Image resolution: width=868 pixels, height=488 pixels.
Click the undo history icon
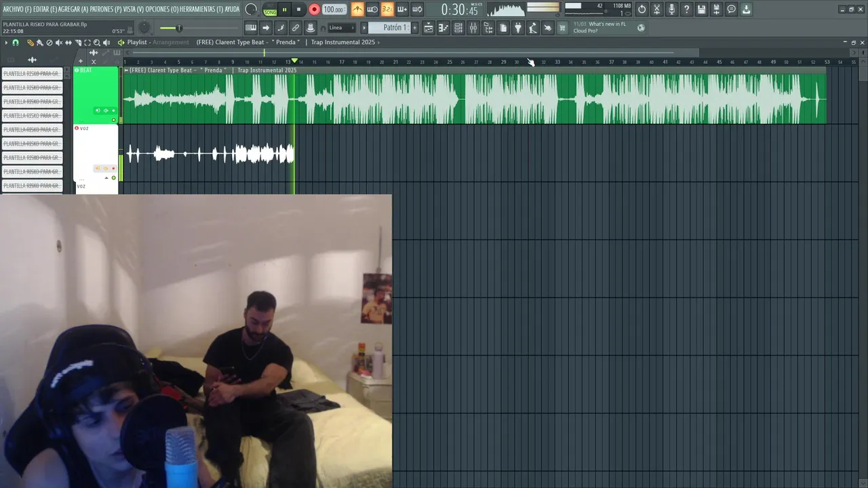(x=642, y=9)
